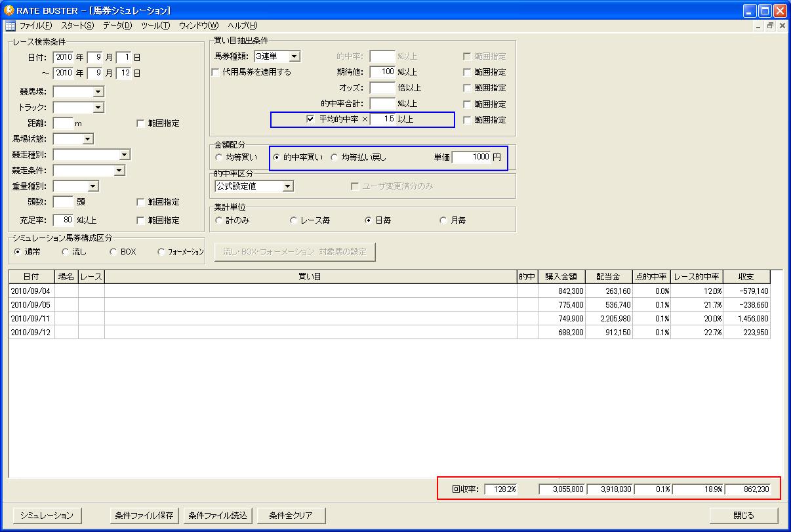The image size is (791, 532).
Task: Enable 代用馬券を適用する checkbox
Action: tap(216, 72)
